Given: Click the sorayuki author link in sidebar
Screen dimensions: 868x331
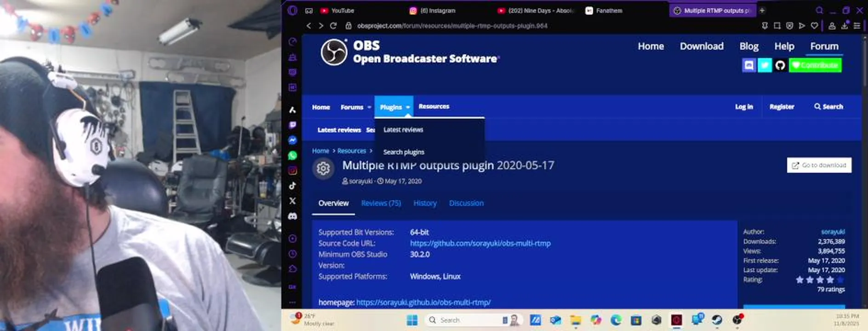Looking at the screenshot, I should coord(833,232).
